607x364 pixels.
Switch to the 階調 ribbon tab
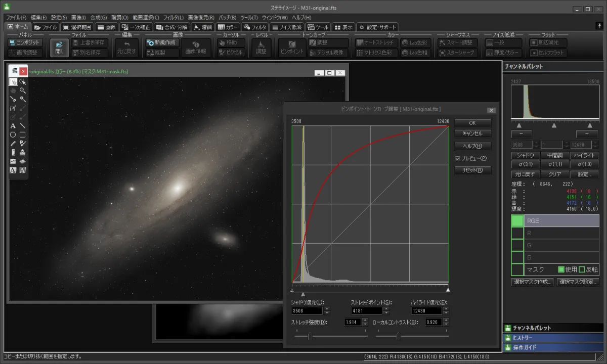pyautogui.click(x=202, y=27)
